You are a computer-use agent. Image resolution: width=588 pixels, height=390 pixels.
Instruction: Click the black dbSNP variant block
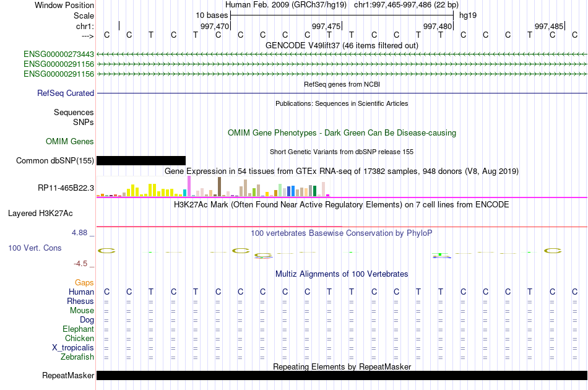coord(141,160)
